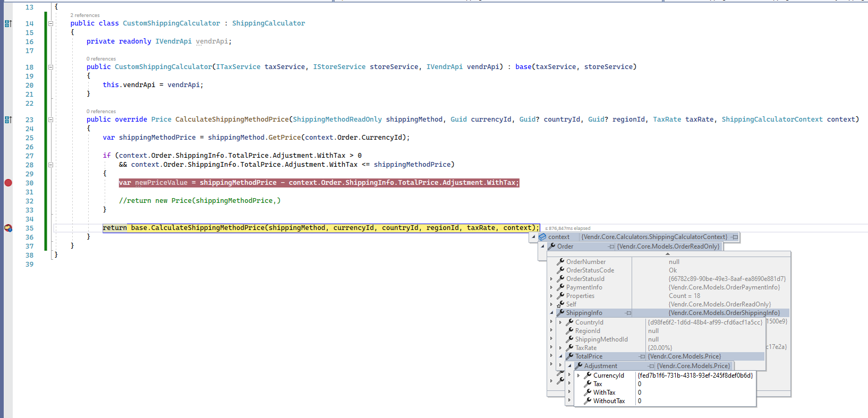The height and width of the screenshot is (418, 868).
Task: Select the WithTax value 0
Action: click(640, 393)
